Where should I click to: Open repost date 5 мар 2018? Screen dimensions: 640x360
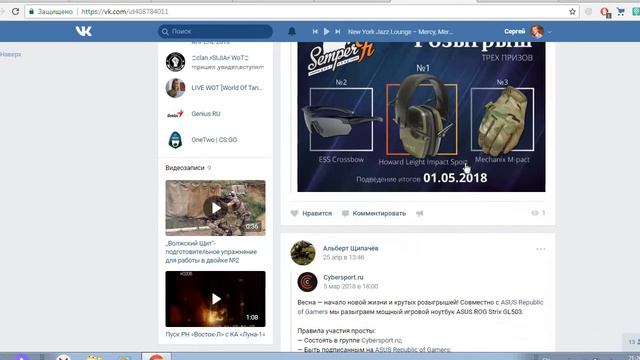pyautogui.click(x=351, y=287)
